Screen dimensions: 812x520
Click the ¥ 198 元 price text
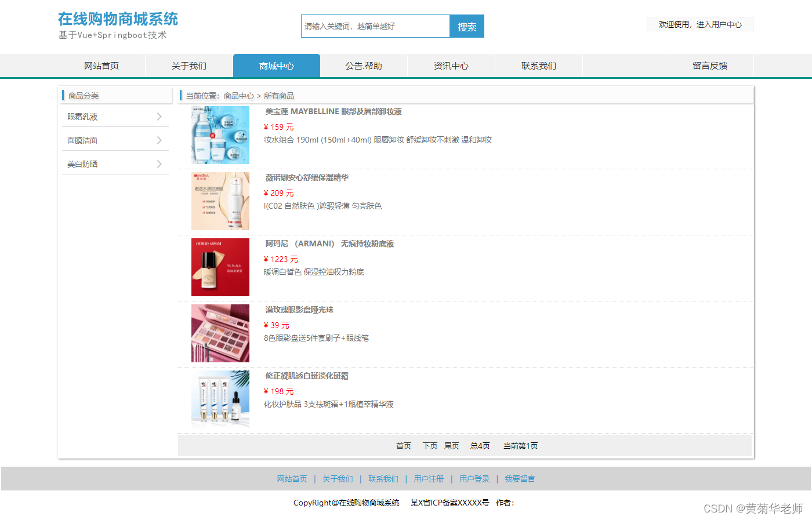click(x=279, y=391)
